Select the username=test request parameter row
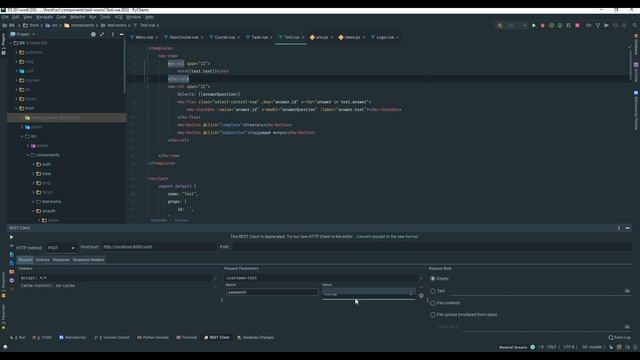The width and height of the screenshot is (640, 360). point(321,278)
